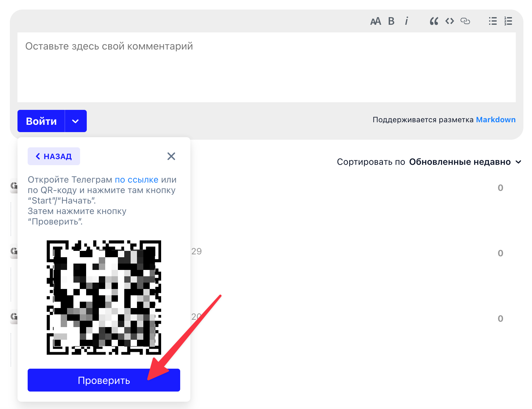Open the 'Обновленные недавно' sort dropdown
532x409 pixels.
(x=465, y=162)
